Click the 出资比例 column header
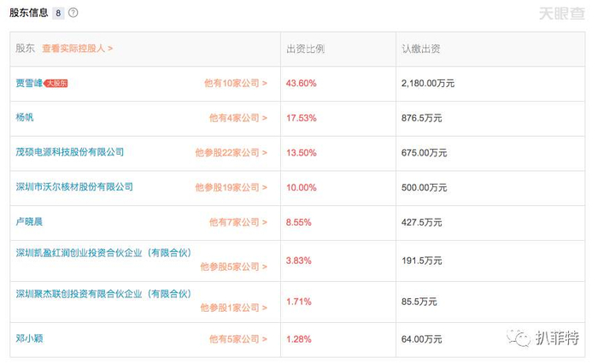Viewport: 598px width, 364px height. click(305, 49)
